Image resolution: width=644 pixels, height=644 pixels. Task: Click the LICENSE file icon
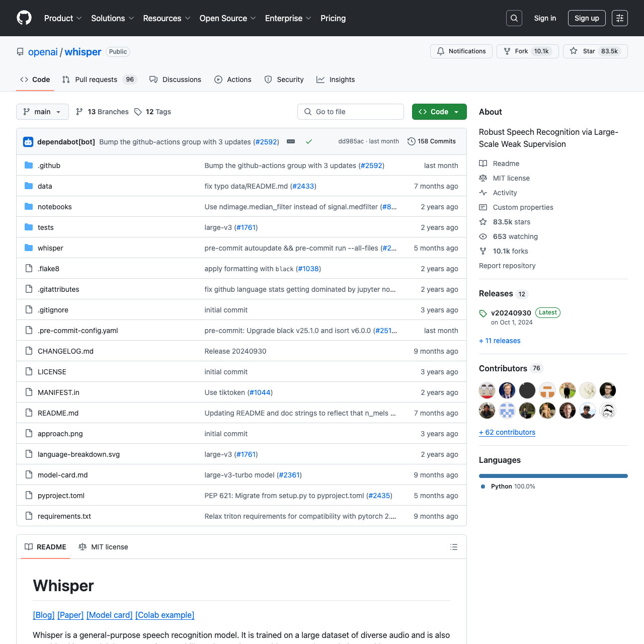click(29, 372)
